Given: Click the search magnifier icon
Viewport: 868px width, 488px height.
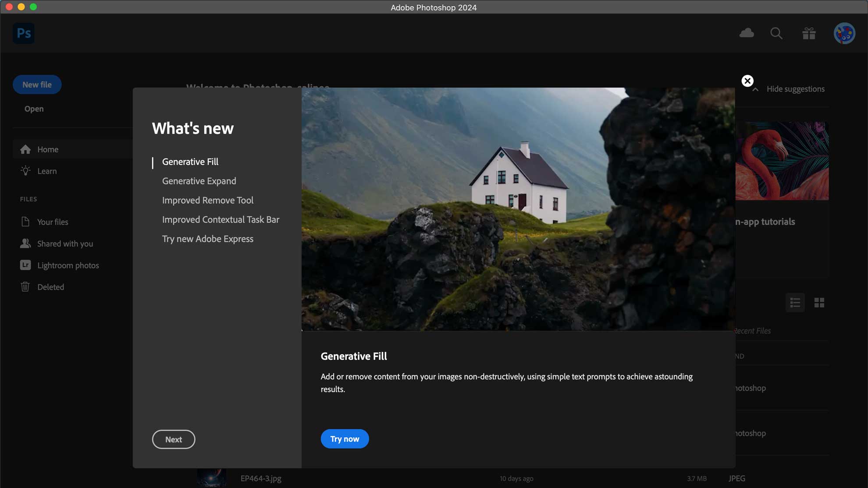Looking at the screenshot, I should pyautogui.click(x=776, y=33).
